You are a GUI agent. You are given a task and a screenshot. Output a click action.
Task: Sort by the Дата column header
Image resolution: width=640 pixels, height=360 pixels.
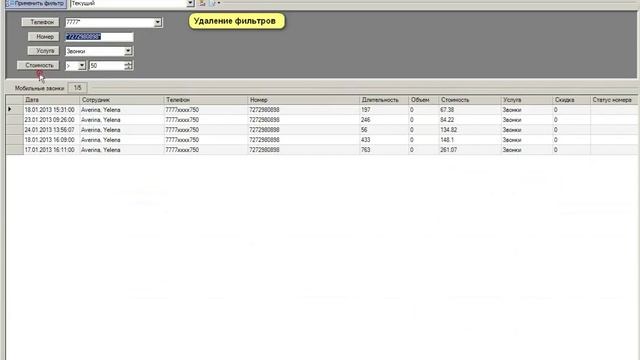51,100
